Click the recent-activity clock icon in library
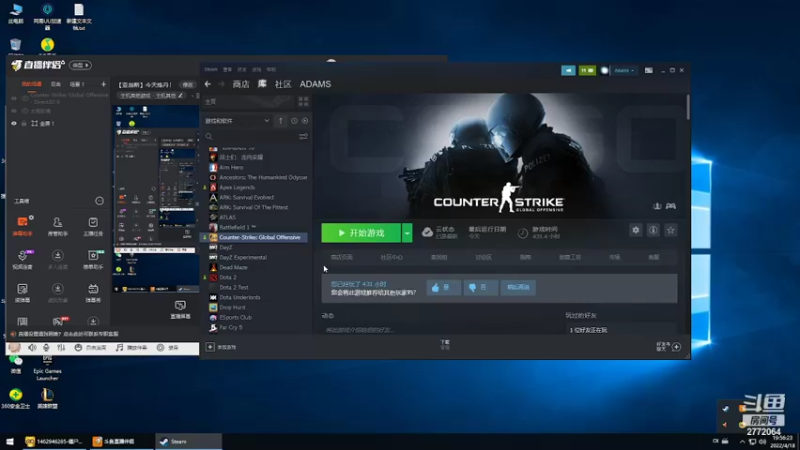The height and width of the screenshot is (450, 800). click(x=294, y=121)
